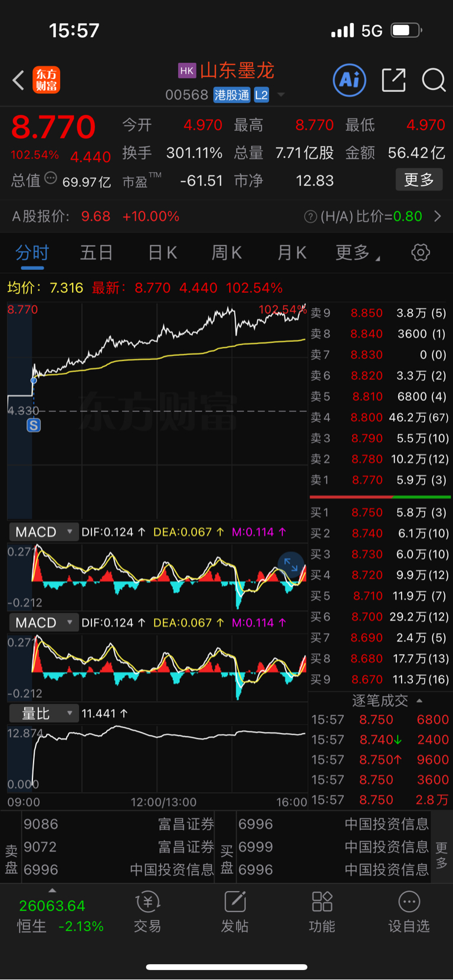Screen dimensions: 453x980
Task: Tap tick trade 8.740 with 2400
Action: [x=380, y=740]
